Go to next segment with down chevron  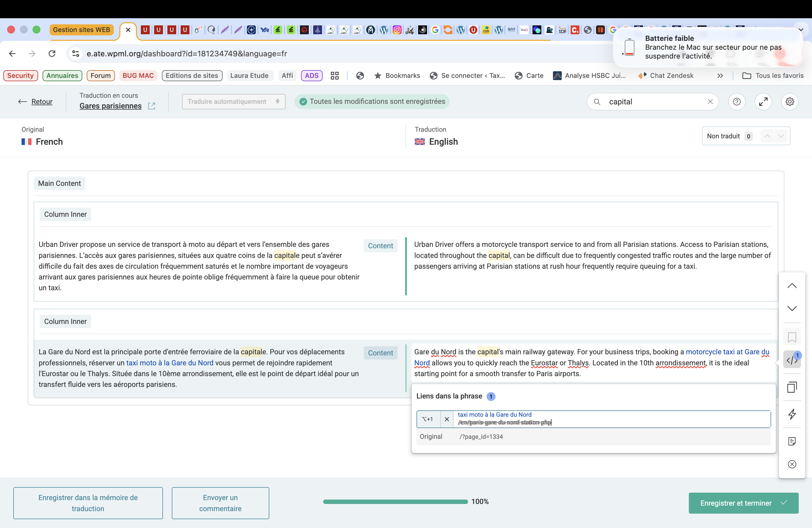tap(792, 308)
